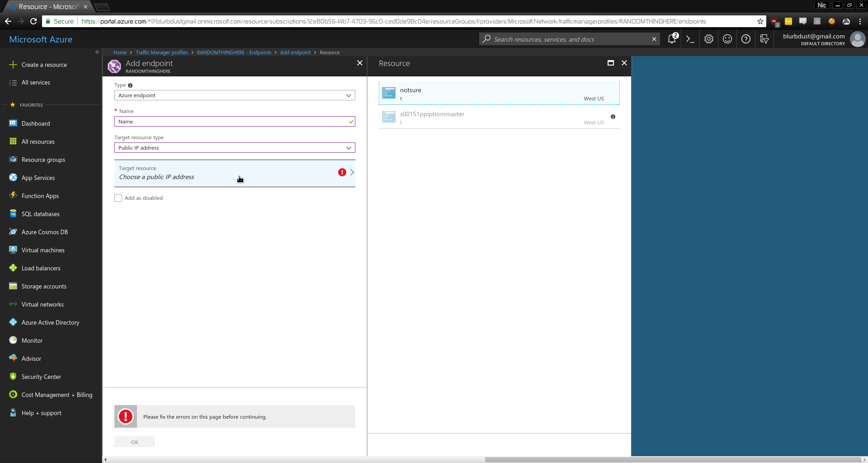This screenshot has height=463, width=868.
Task: Open Traffic Manager profiles breadcrumb
Action: (x=162, y=52)
